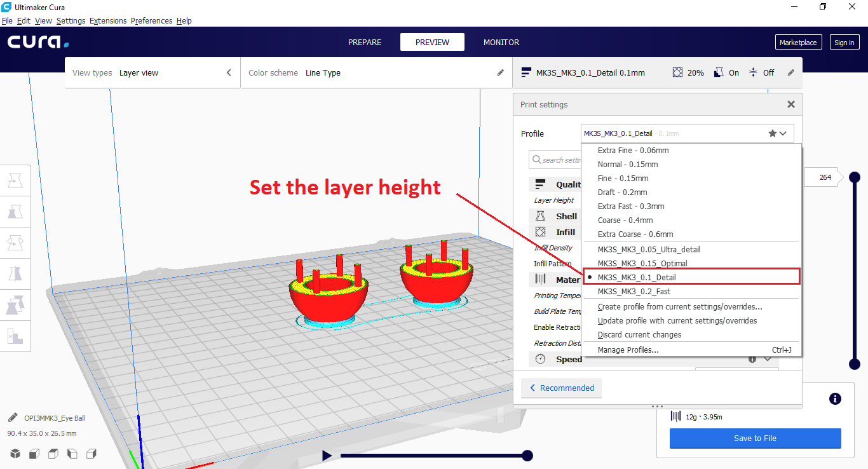Open the File menu
The image size is (868, 469).
point(7,20)
